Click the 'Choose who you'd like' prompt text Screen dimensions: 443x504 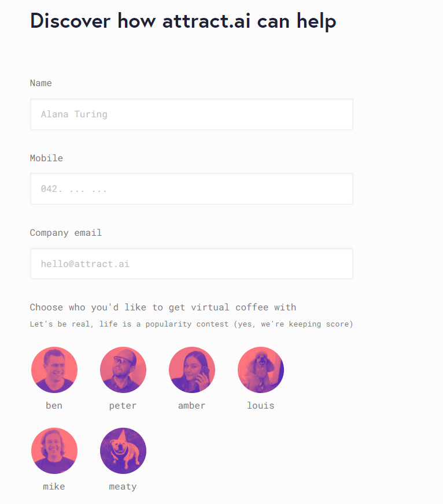164,307
